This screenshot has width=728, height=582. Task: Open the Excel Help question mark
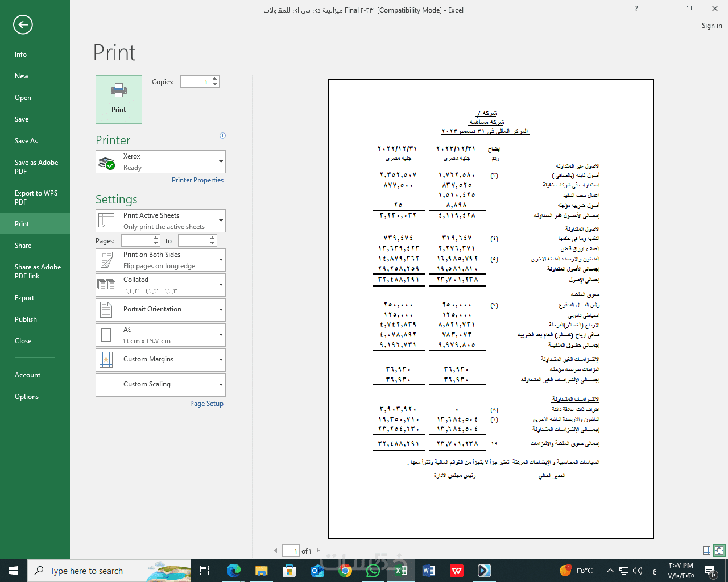click(x=636, y=9)
